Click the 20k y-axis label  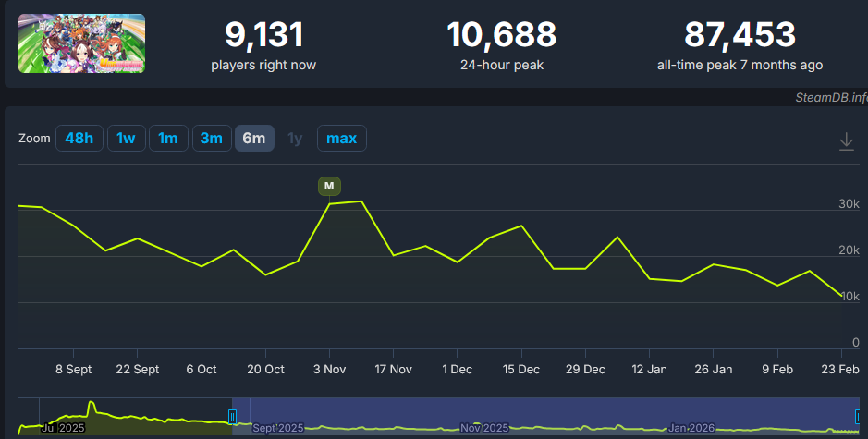pyautogui.click(x=849, y=250)
